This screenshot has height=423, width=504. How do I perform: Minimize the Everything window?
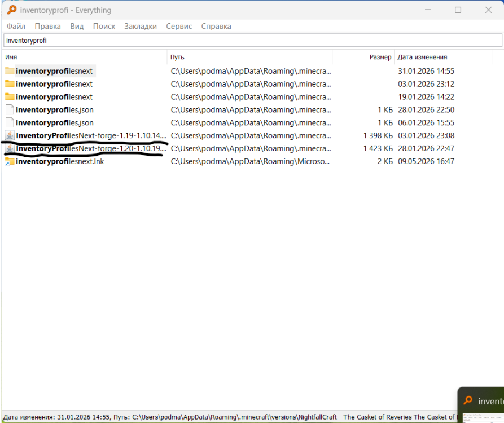tap(428, 10)
